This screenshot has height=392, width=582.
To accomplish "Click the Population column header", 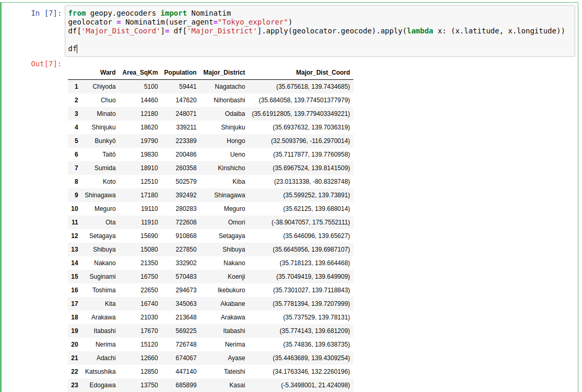I will point(180,73).
